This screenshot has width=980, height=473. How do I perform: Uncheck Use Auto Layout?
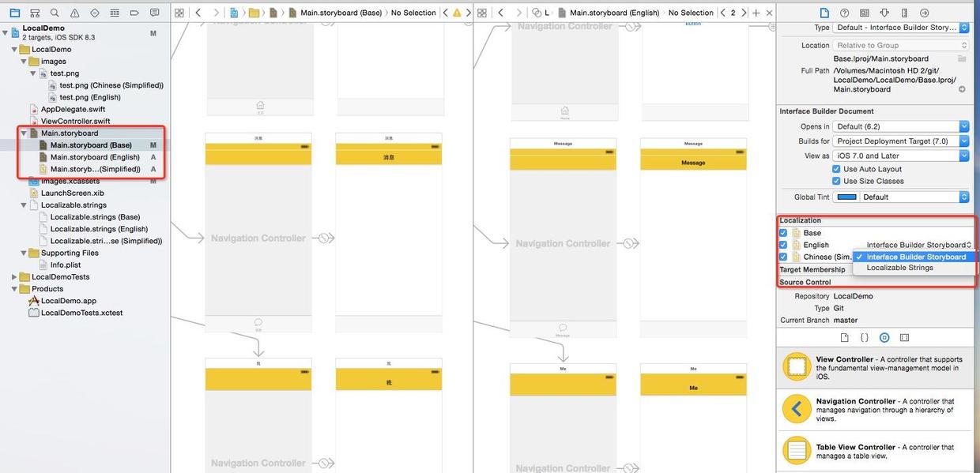coord(836,169)
